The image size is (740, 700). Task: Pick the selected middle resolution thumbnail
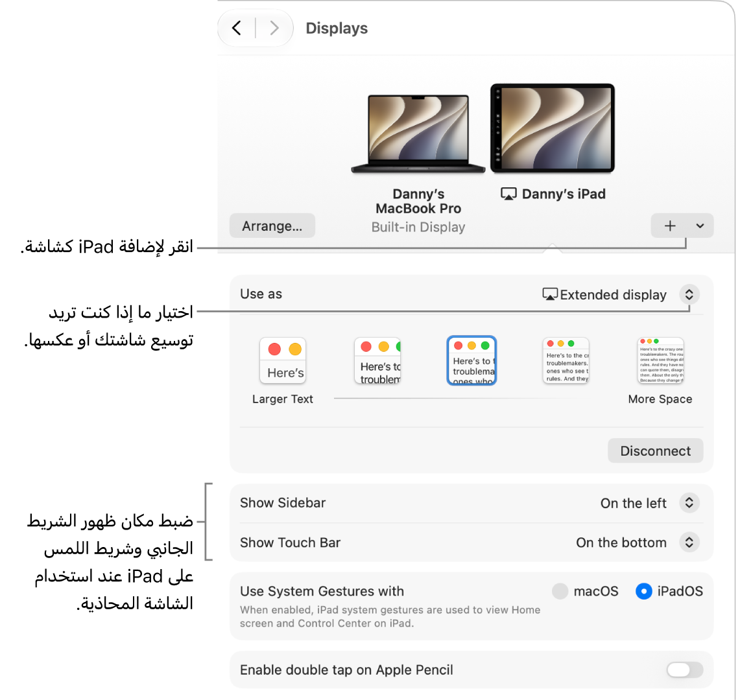click(x=471, y=361)
